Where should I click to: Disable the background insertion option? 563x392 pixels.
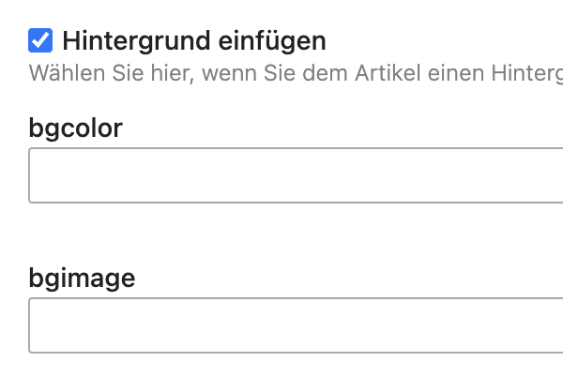coord(40,40)
